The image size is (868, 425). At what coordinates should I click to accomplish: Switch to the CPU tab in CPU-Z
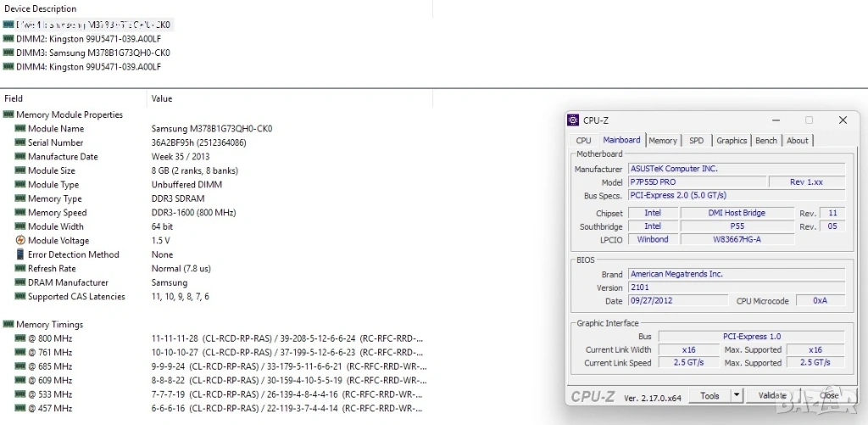tap(583, 141)
